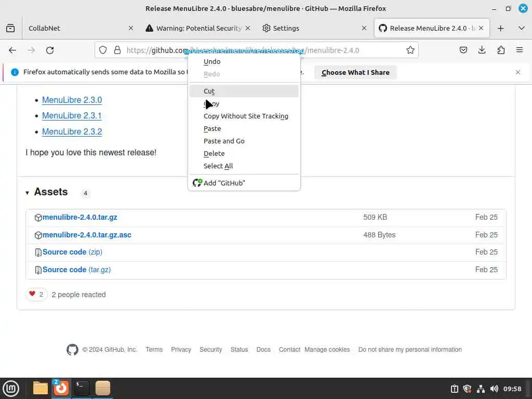Screen dimensions: 532x399
Task: Open the Contact footer link
Action: point(289,350)
